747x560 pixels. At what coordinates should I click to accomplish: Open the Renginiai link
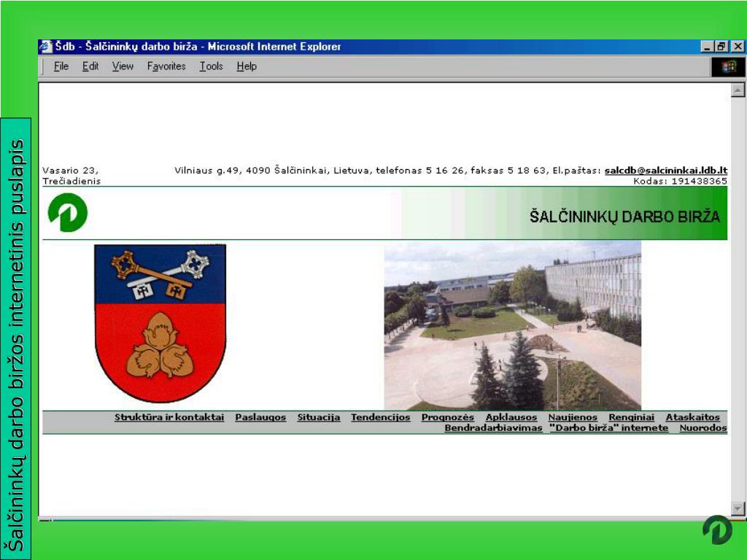tap(631, 417)
